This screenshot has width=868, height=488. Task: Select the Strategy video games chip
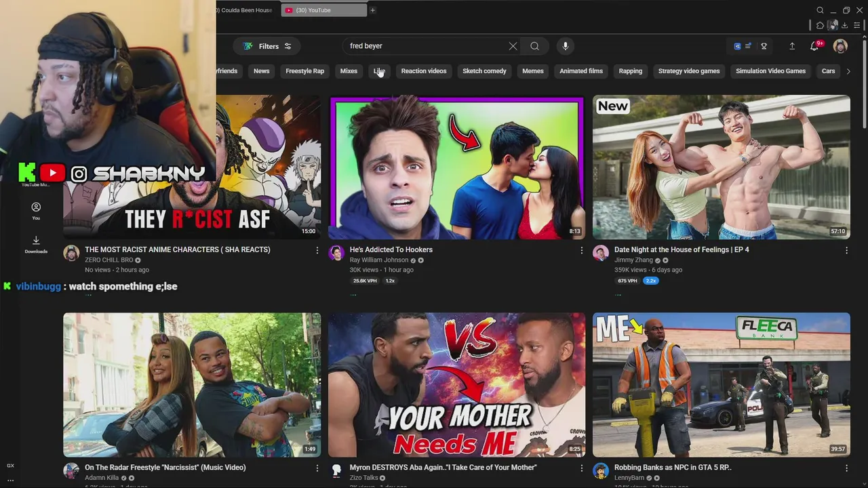pos(689,71)
